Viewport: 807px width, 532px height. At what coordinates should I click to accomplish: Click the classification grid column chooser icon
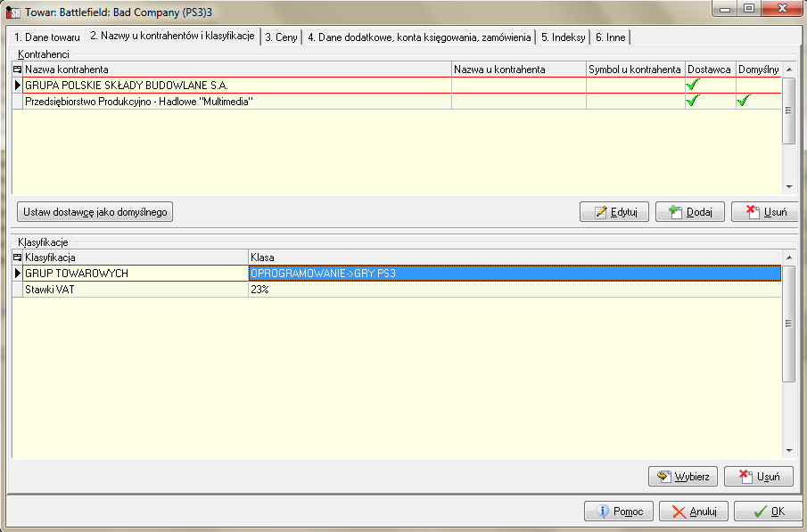(x=18, y=258)
